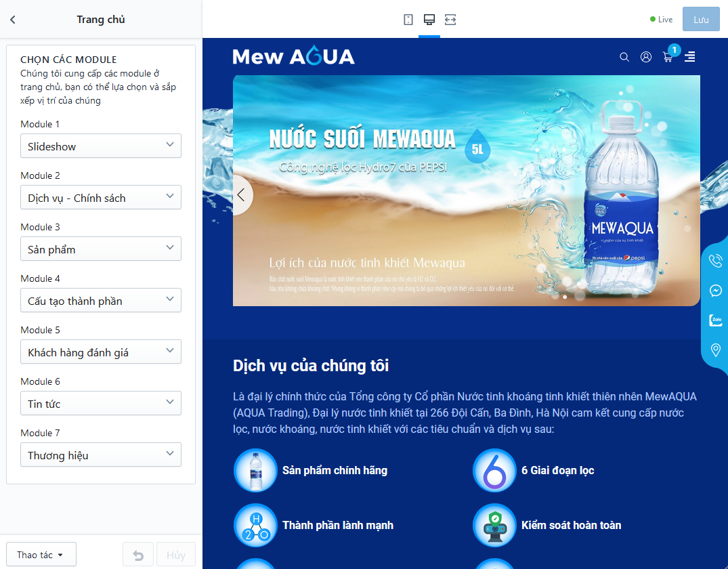Click the Trang chủ panel title
The height and width of the screenshot is (569, 728).
pyautogui.click(x=101, y=20)
